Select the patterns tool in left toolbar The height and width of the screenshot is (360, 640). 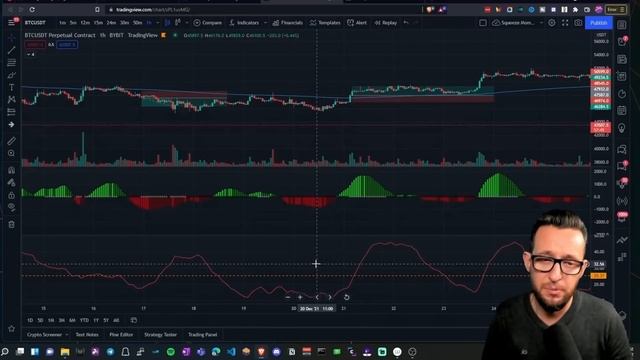[x=11, y=100]
